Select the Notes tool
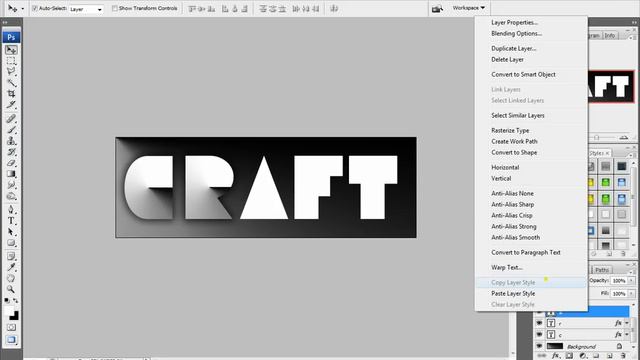Screen dimensions: 640x360 click(11, 256)
